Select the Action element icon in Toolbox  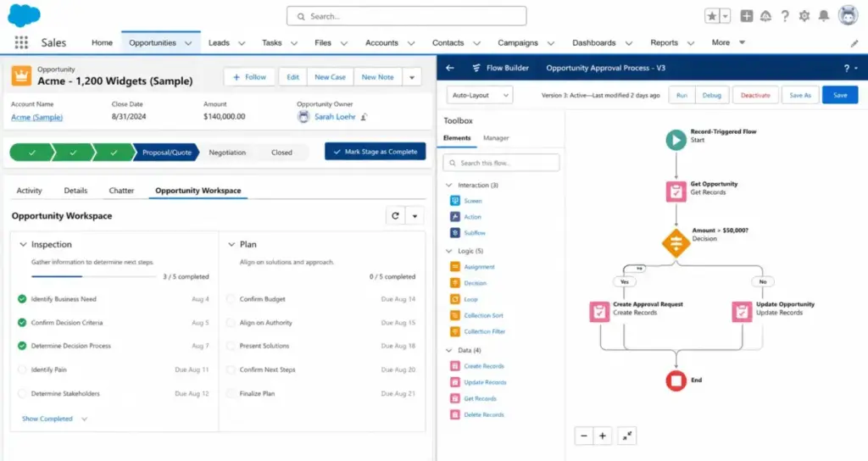(455, 217)
